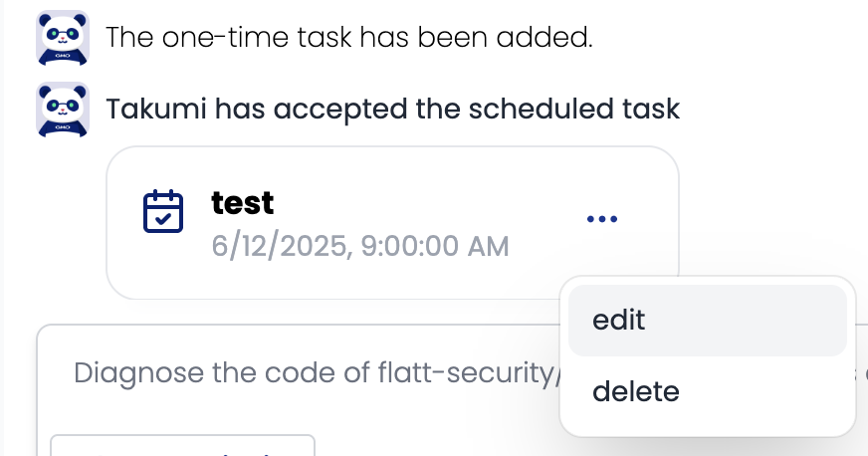Click "Takumi has accepted the scheduled task" message
868x456 pixels.
392,109
